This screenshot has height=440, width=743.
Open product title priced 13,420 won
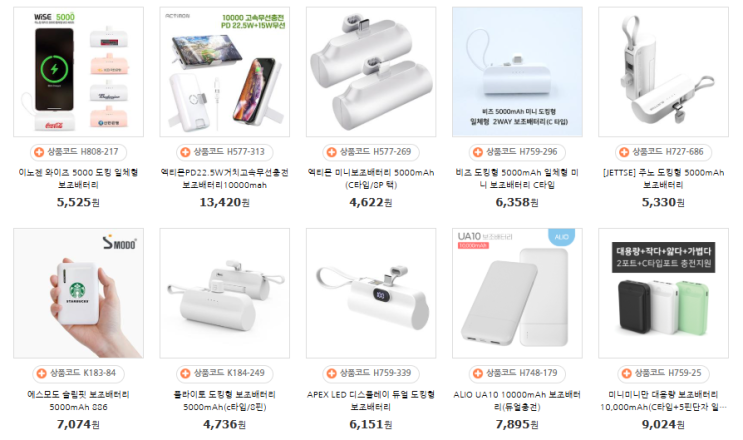[225, 179]
